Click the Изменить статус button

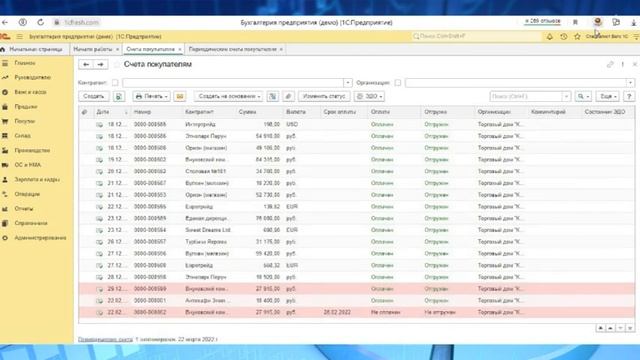tap(324, 96)
